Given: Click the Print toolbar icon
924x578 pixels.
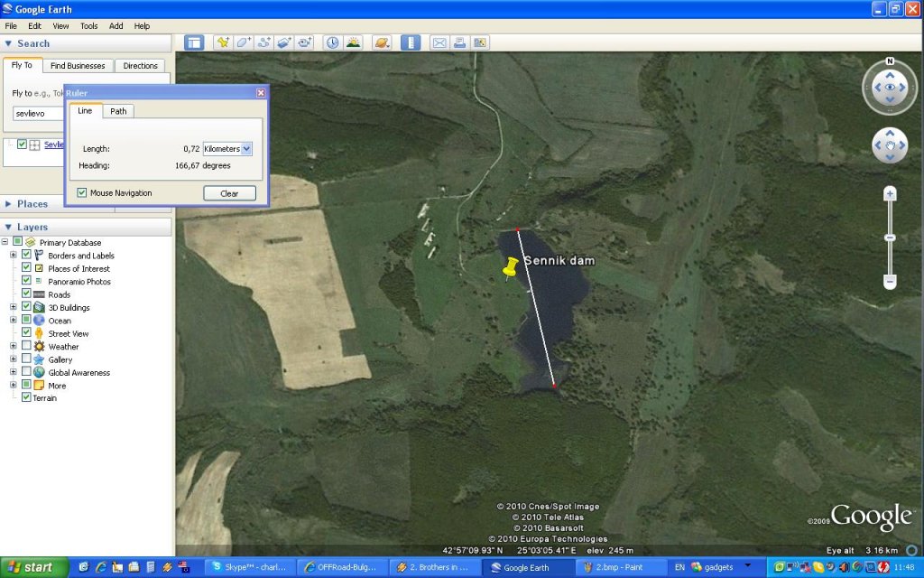Looking at the screenshot, I should point(459,42).
